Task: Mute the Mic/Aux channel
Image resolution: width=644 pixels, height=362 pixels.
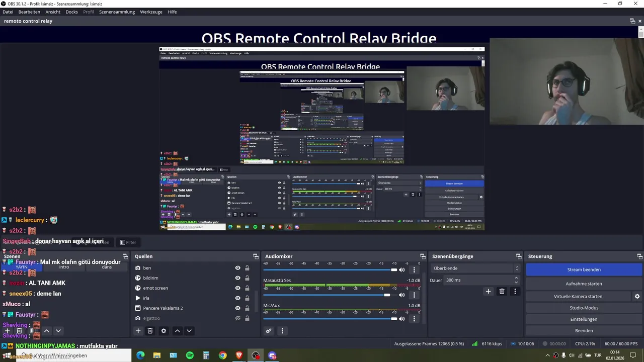Action: tap(401, 319)
